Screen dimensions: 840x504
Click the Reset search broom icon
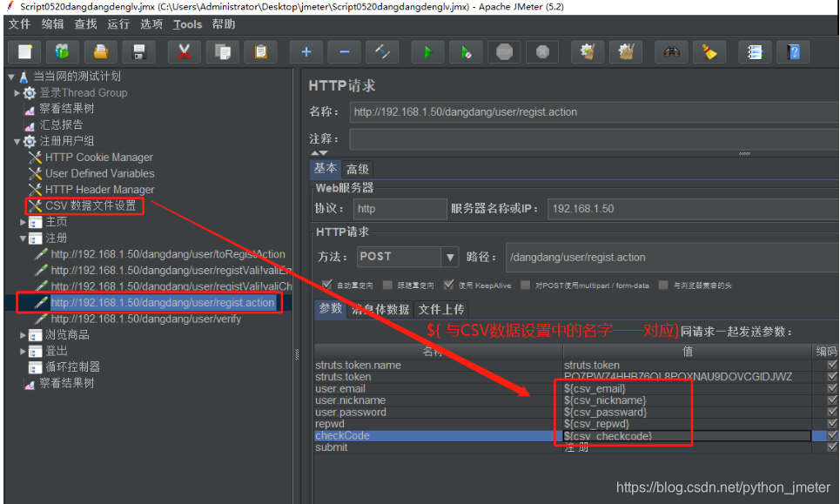709,52
